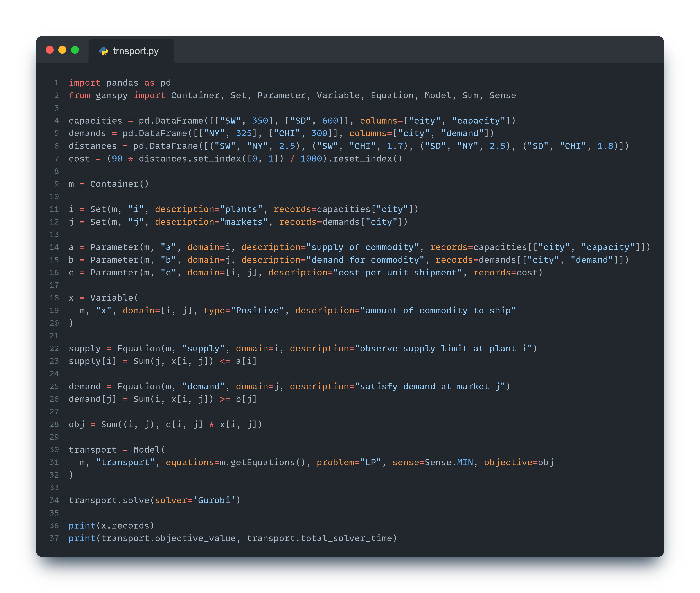
Task: Click Sense.MIN in Model definition
Action: coord(449,462)
